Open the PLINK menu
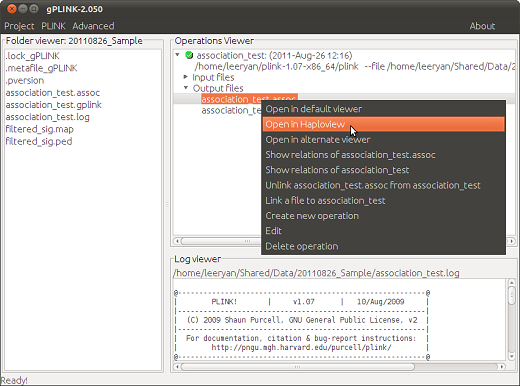Image resolution: width=520 pixels, height=386 pixels. tap(53, 26)
